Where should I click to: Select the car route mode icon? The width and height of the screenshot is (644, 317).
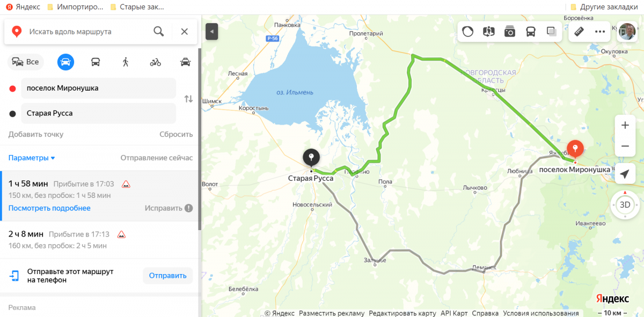[65, 62]
